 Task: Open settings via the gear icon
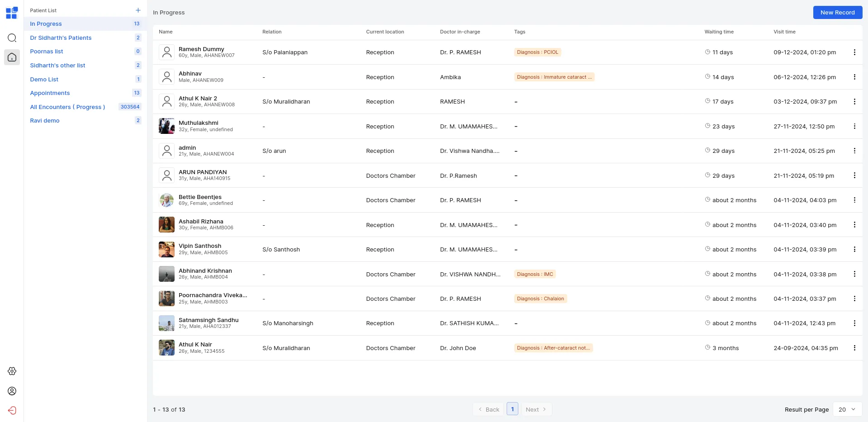click(x=12, y=371)
